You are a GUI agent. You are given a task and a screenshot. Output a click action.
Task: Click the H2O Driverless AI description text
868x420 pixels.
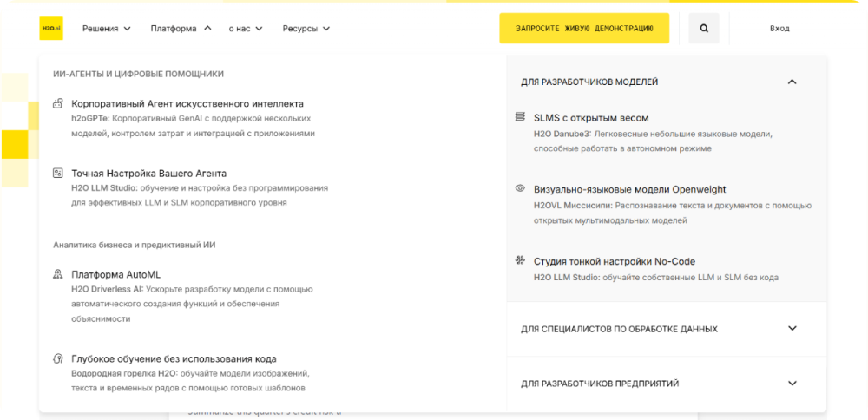coord(192,304)
